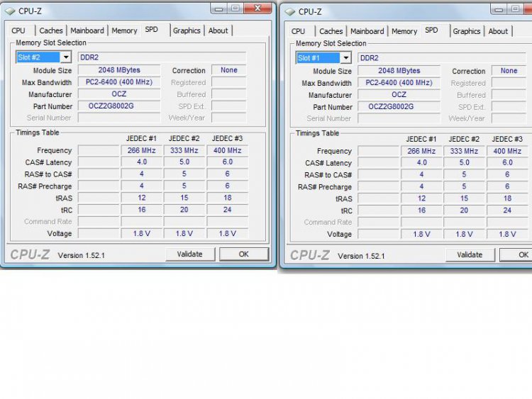Open About tab in left CPU-Z window

pyautogui.click(x=218, y=30)
